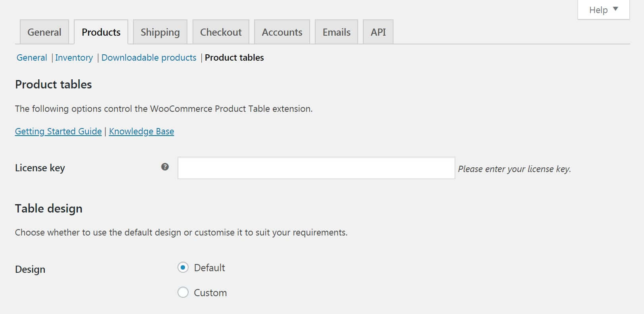Switch to the Emails tab
Viewport: 644px width, 314px height.
336,32
